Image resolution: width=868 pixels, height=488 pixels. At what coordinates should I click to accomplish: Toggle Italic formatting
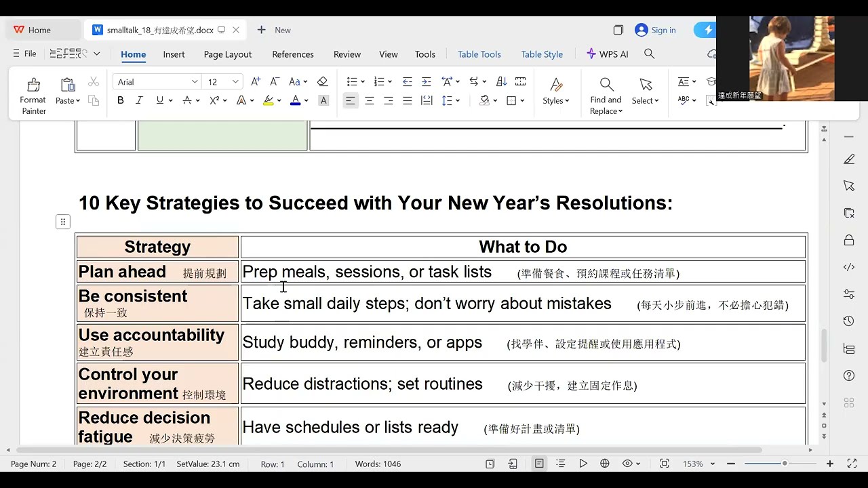[139, 100]
